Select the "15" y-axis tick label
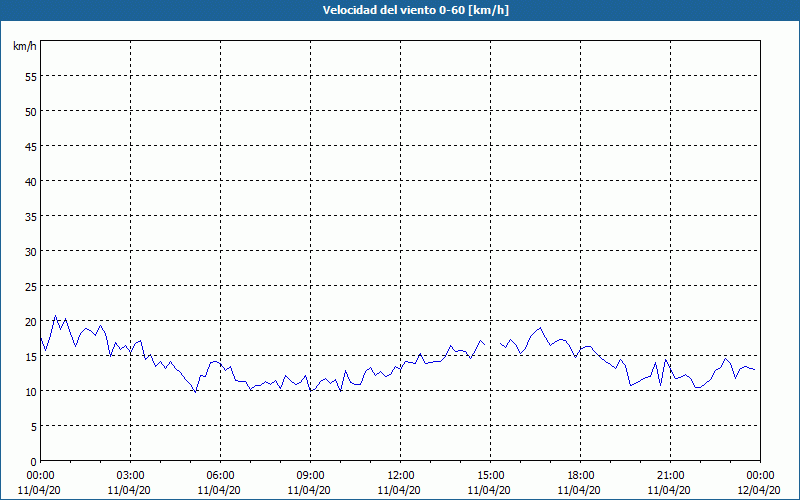 tap(30, 357)
